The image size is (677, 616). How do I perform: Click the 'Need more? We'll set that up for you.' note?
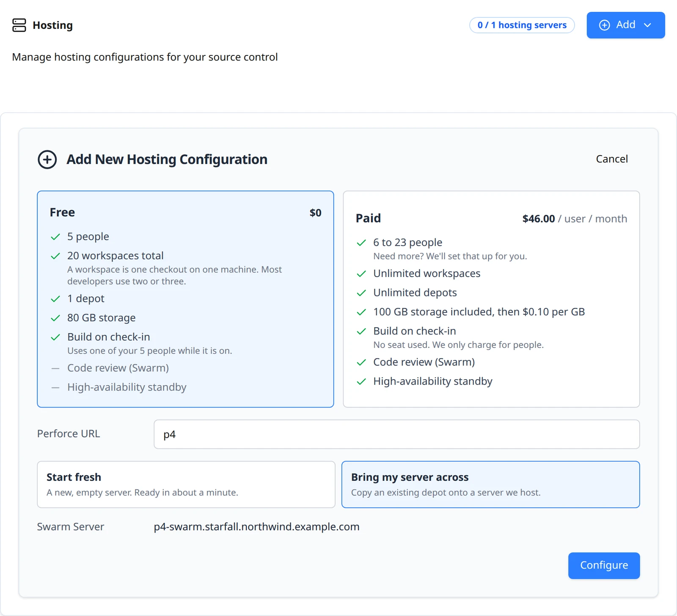point(450,256)
